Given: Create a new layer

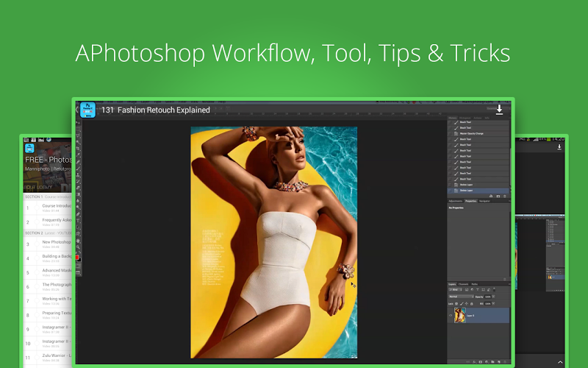Looking at the screenshot, I should coord(499,361).
